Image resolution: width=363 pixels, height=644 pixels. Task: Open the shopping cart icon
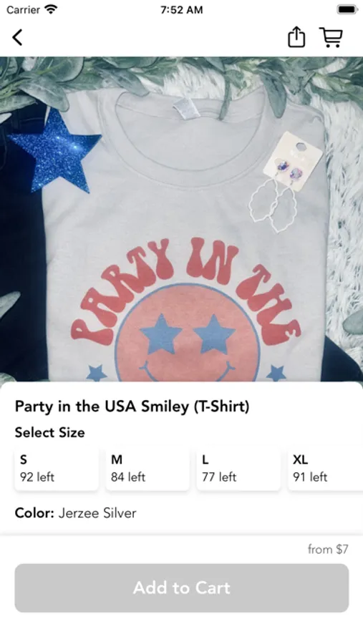tap(331, 37)
